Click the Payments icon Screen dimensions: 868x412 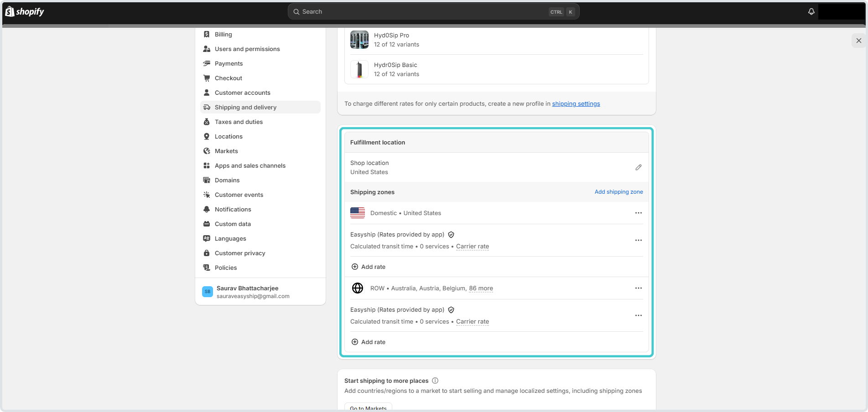(207, 63)
